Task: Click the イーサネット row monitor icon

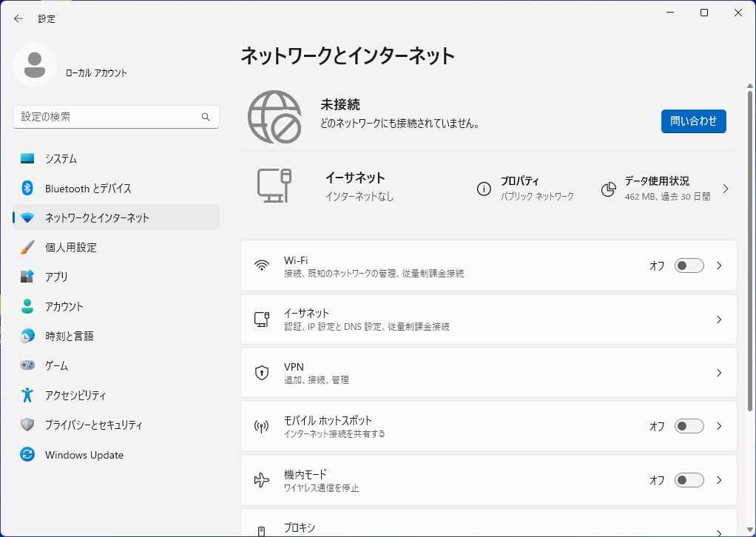Action: click(x=262, y=319)
